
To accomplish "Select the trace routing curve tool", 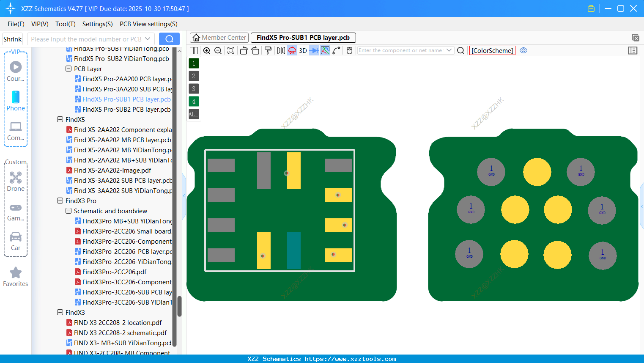I will tap(337, 51).
